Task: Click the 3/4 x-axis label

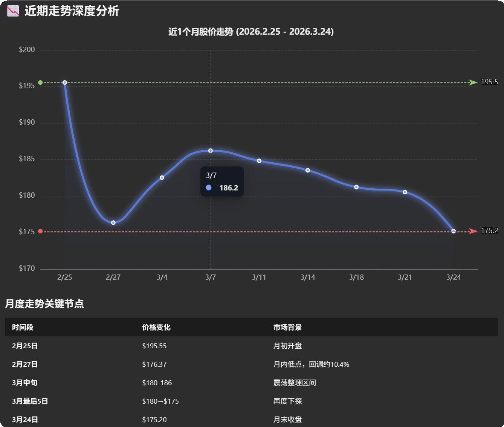Action: [162, 278]
